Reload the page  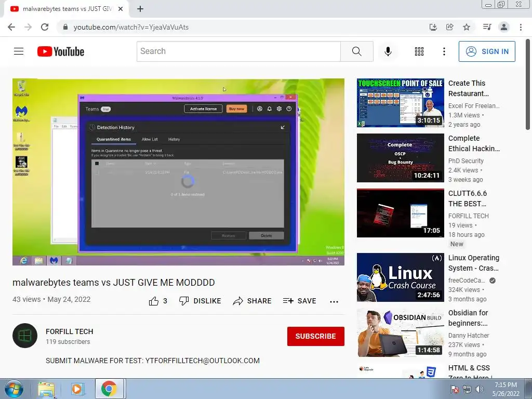[x=45, y=27]
